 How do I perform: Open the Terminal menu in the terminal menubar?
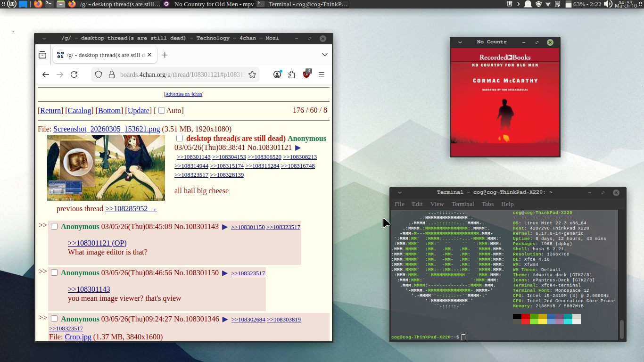click(463, 204)
